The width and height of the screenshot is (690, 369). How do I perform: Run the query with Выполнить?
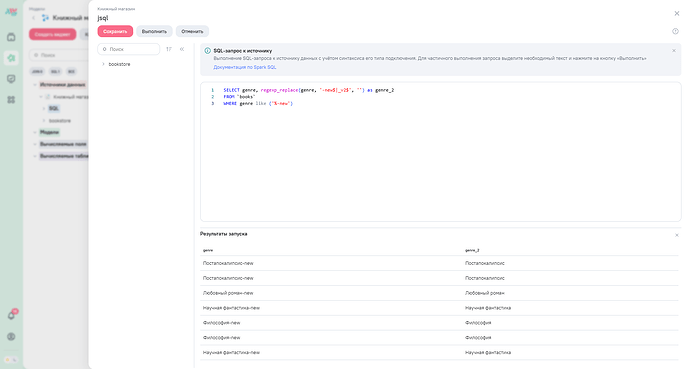point(154,31)
